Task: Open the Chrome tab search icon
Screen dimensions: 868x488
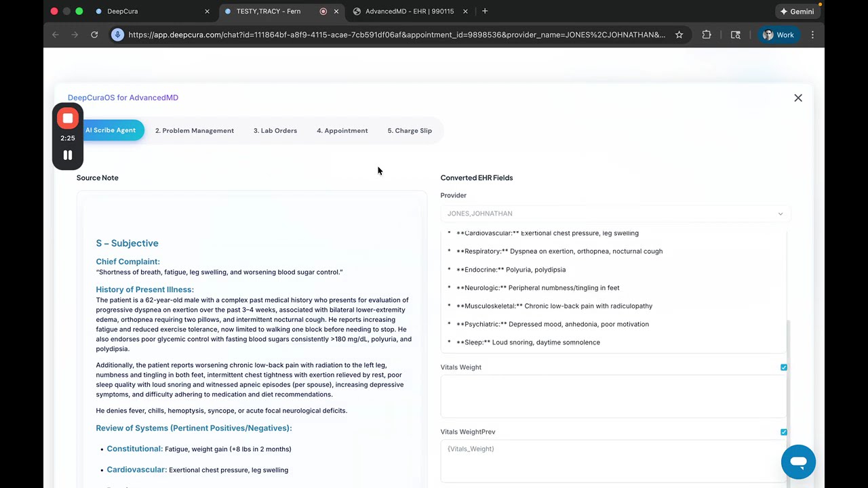Action: click(x=736, y=35)
